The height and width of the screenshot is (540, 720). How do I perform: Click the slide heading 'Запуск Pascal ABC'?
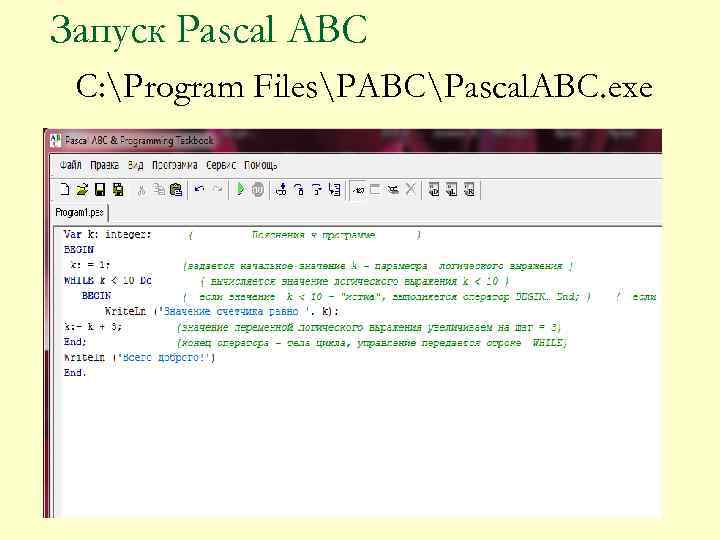coord(209,30)
